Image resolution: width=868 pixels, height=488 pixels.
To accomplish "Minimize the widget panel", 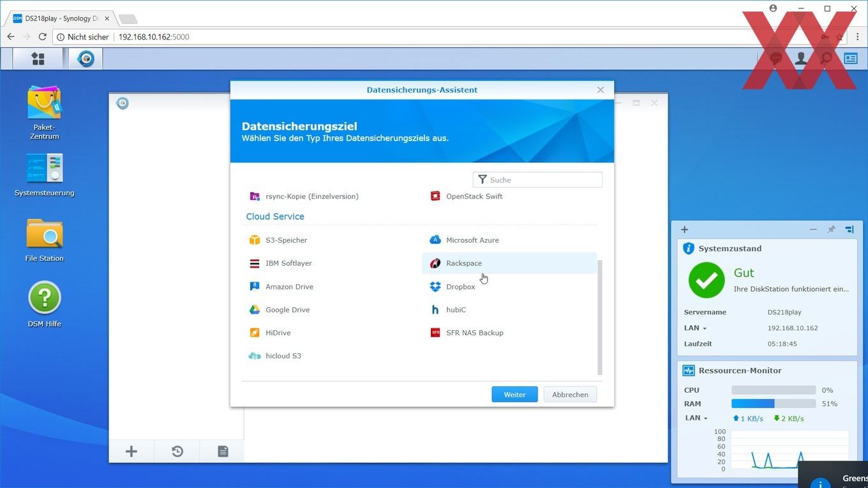I will coord(813,229).
